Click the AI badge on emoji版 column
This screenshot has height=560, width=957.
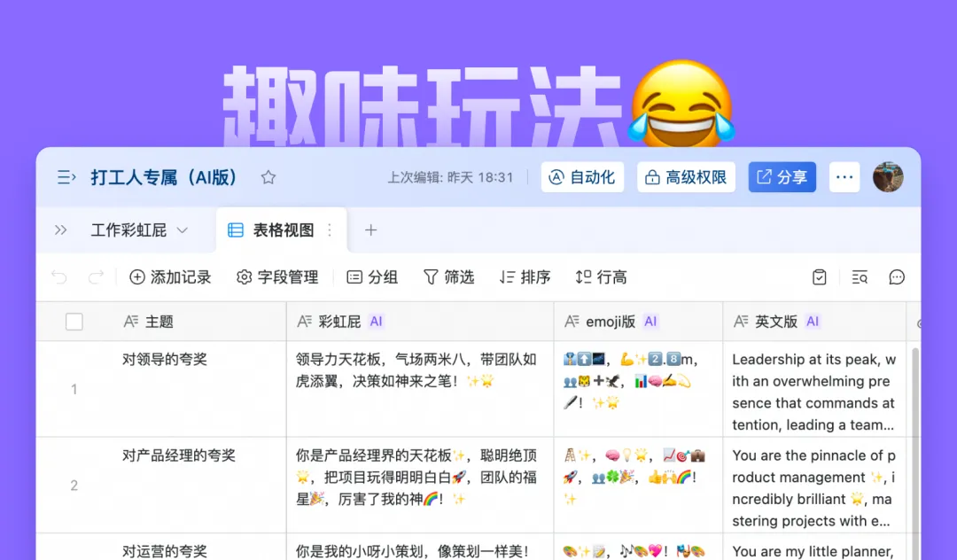click(650, 322)
